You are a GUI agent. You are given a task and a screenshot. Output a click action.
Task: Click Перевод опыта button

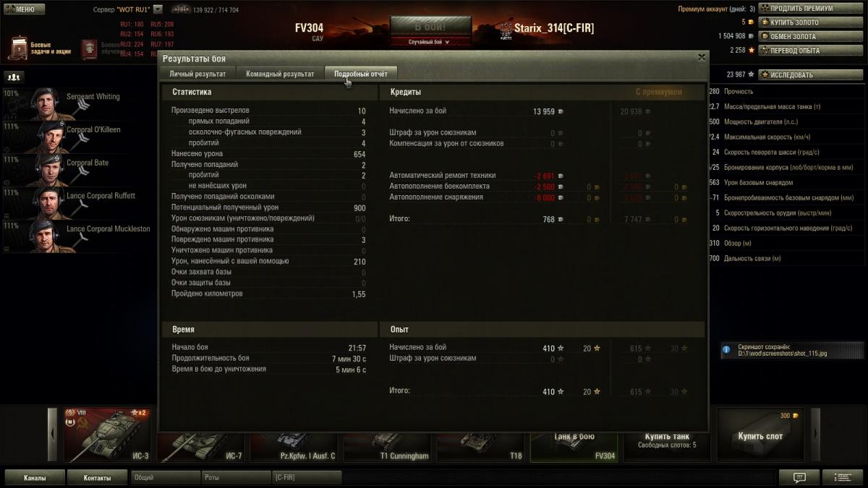point(811,51)
